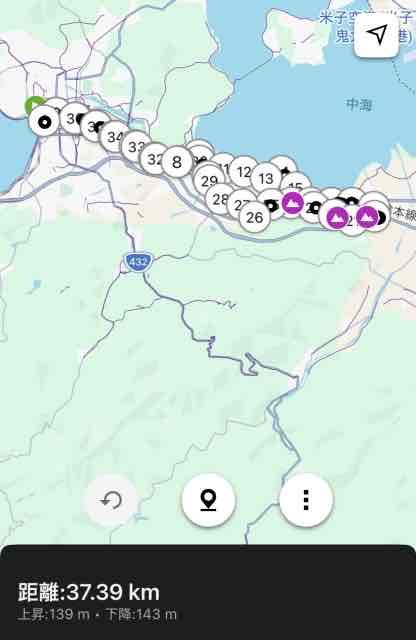Add a waypoint with the pin button
This screenshot has width=416, height=640.
coord(209,500)
